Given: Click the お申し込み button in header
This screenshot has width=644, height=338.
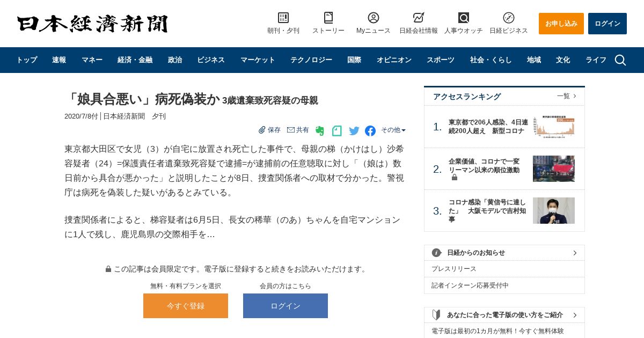Looking at the screenshot, I should (561, 24).
